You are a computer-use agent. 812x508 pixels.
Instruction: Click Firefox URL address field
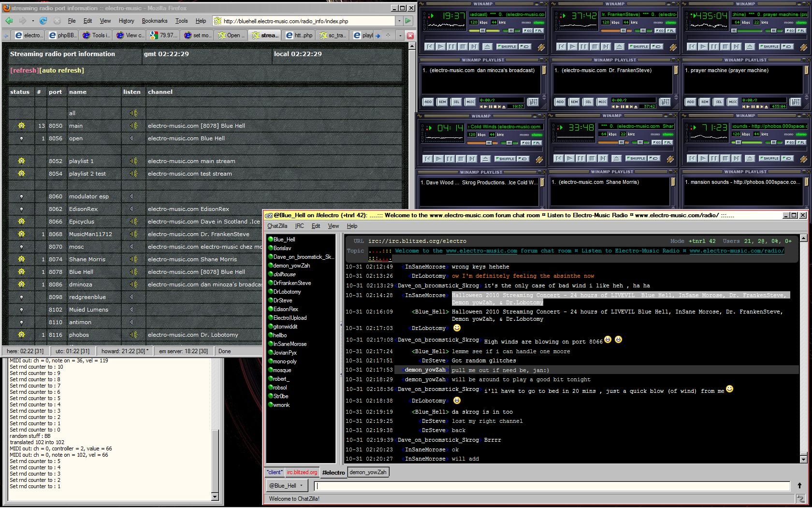click(304, 21)
